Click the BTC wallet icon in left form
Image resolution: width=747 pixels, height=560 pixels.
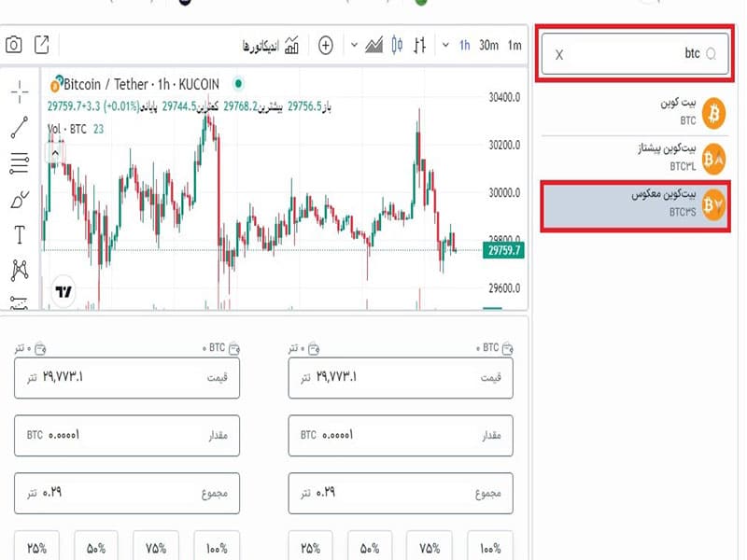coord(234,349)
